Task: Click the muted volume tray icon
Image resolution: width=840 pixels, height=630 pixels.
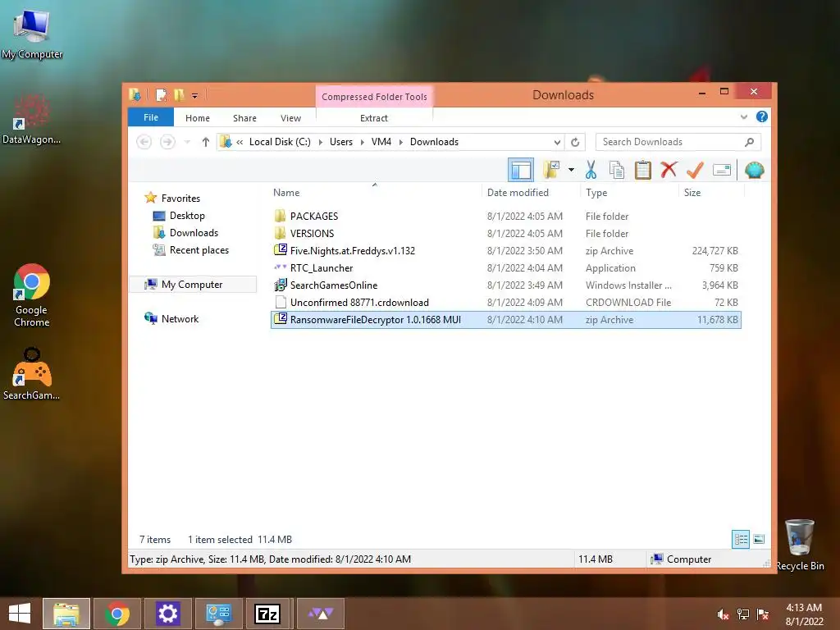Action: coord(724,614)
